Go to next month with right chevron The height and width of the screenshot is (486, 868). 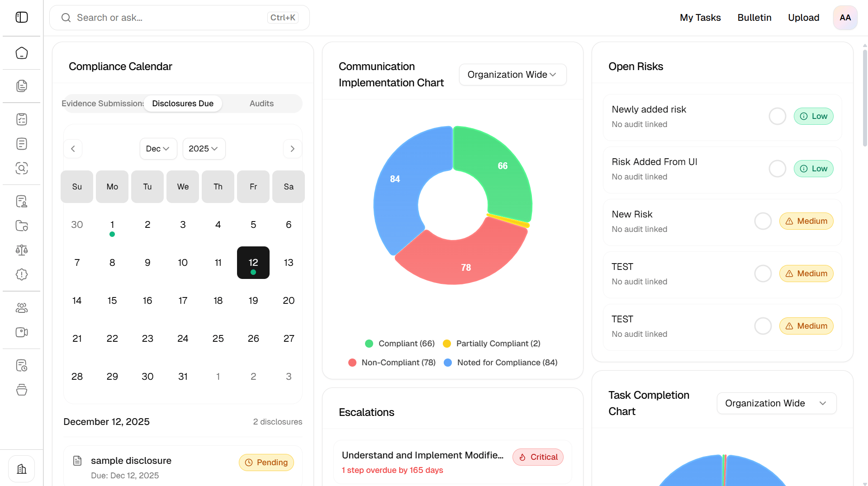pos(293,149)
